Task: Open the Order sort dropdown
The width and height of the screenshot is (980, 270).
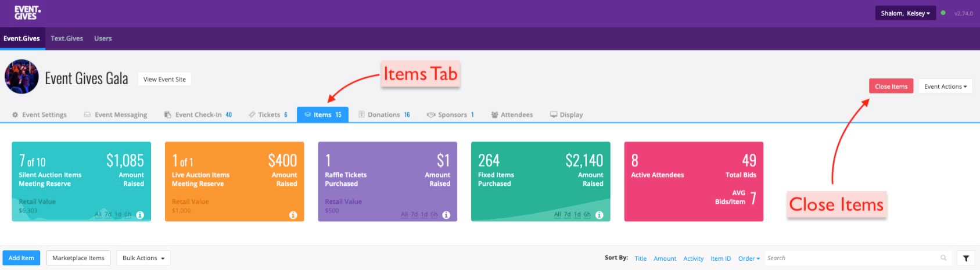Action: click(x=749, y=258)
